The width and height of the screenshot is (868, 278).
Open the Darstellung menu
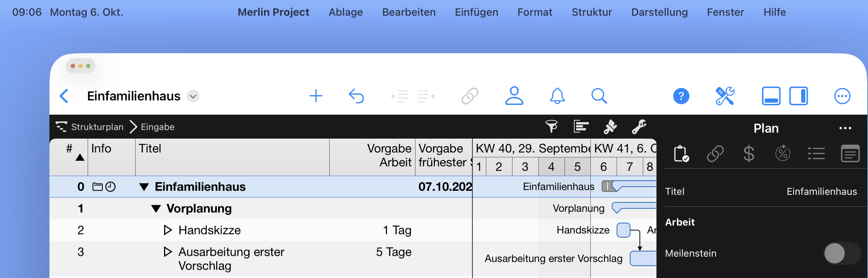coord(659,12)
